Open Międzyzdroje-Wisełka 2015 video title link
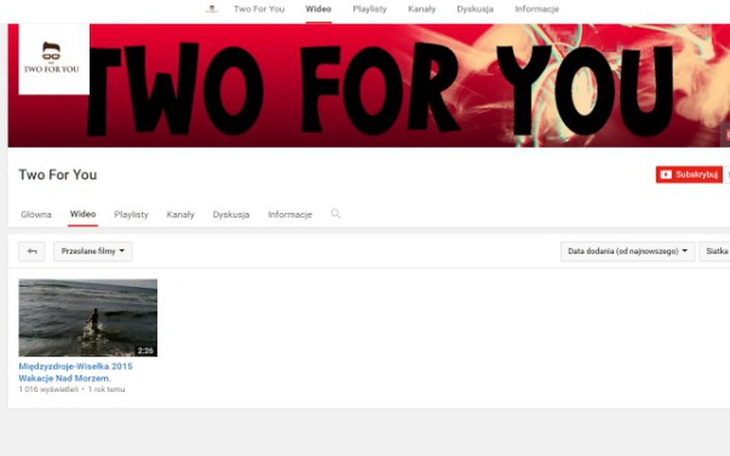 [x=75, y=372]
